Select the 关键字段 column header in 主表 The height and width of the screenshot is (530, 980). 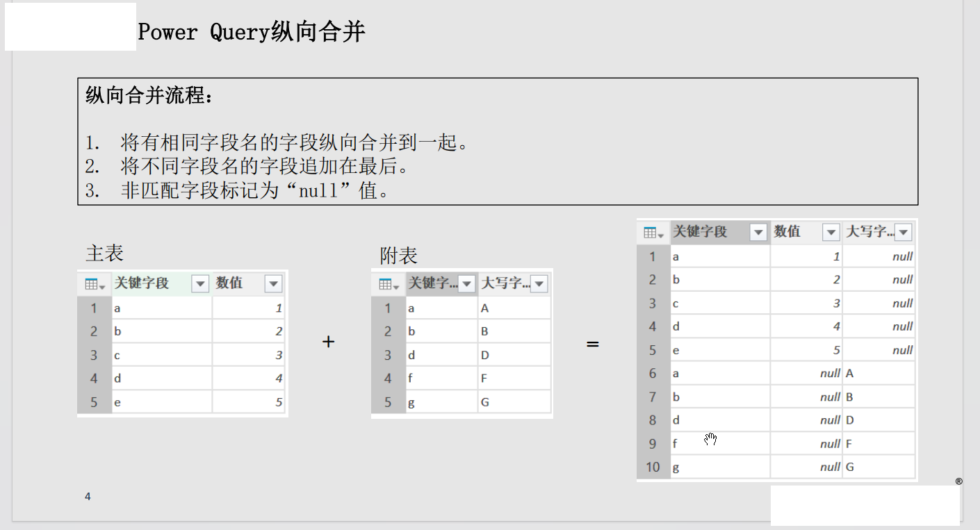(x=161, y=284)
